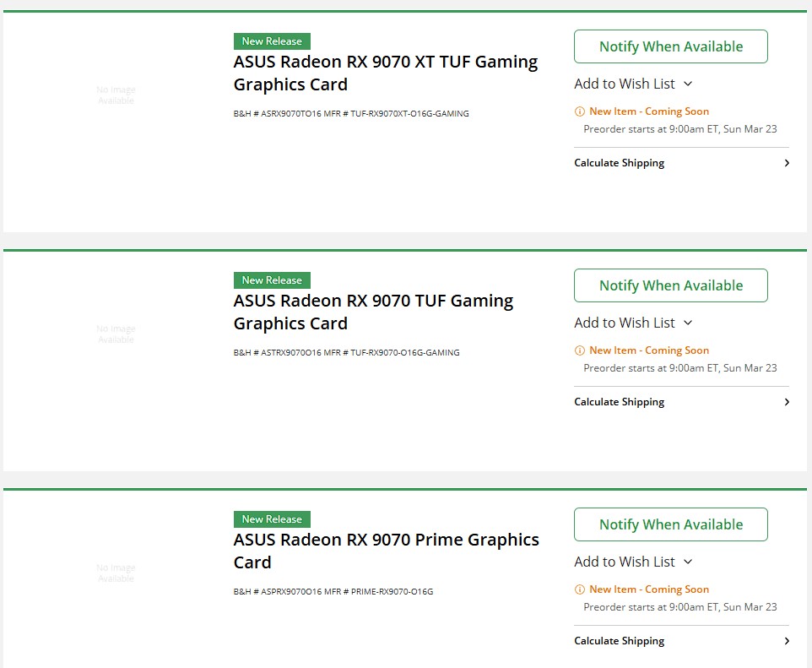The height and width of the screenshot is (668, 812).
Task: Click Notify When Available for RX 9070 Prime
Action: click(x=671, y=524)
